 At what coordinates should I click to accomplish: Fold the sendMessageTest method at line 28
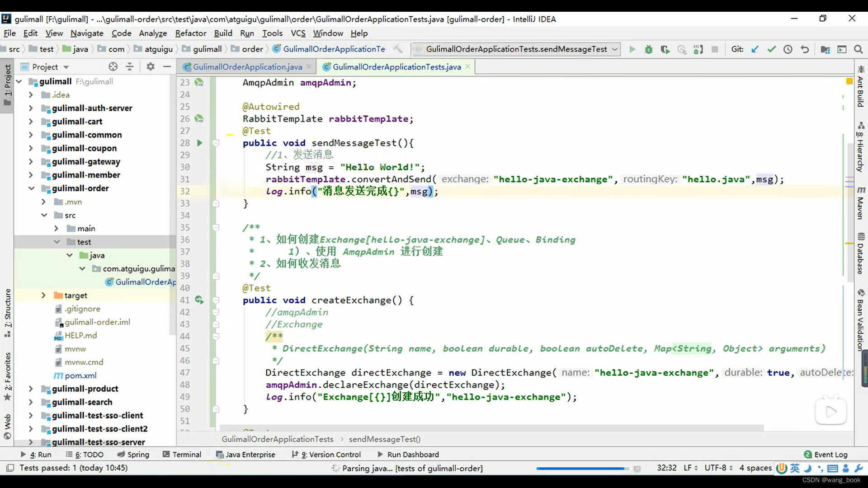(x=216, y=143)
